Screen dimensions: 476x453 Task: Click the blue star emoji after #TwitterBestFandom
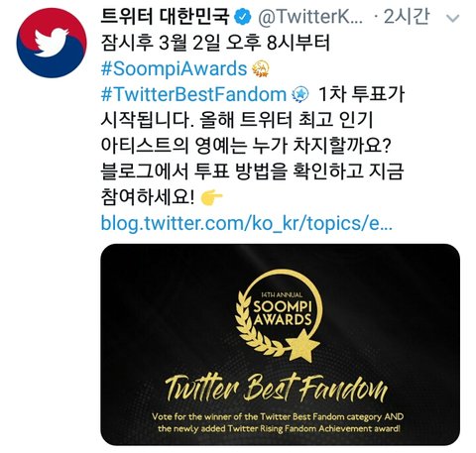click(300, 94)
